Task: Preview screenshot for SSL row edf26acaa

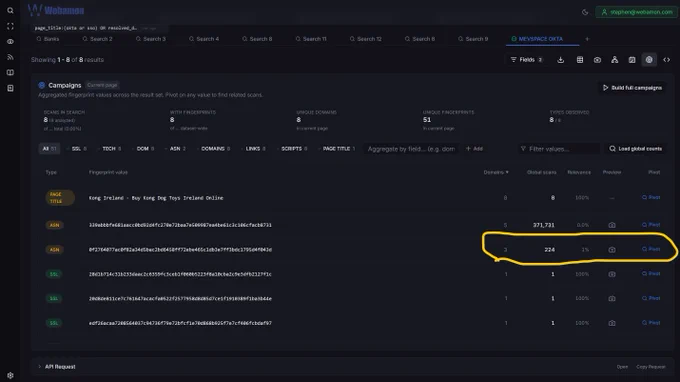Action: click(x=612, y=323)
